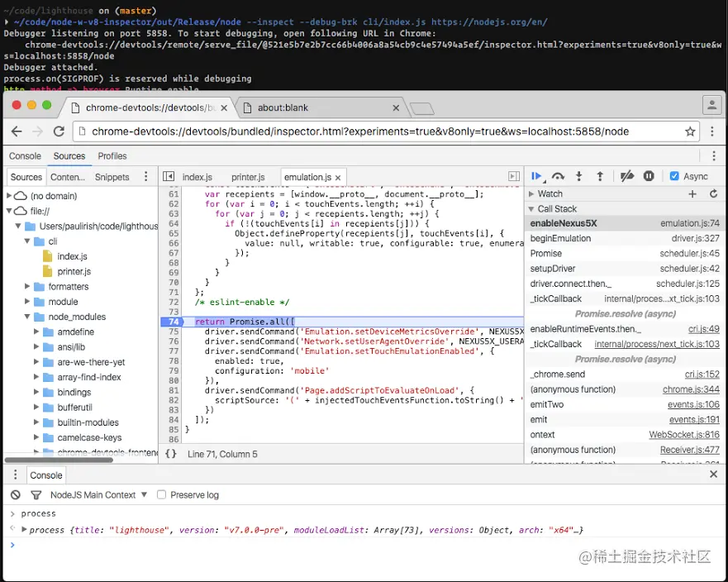Open DevTools main menu dots
The image size is (728, 582).
[x=714, y=155]
